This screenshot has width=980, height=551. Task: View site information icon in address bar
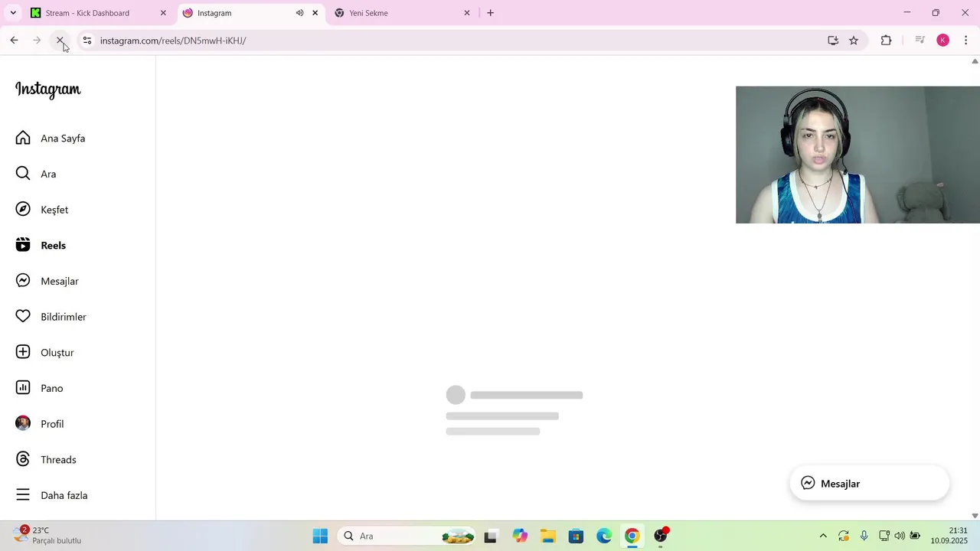[87, 41]
